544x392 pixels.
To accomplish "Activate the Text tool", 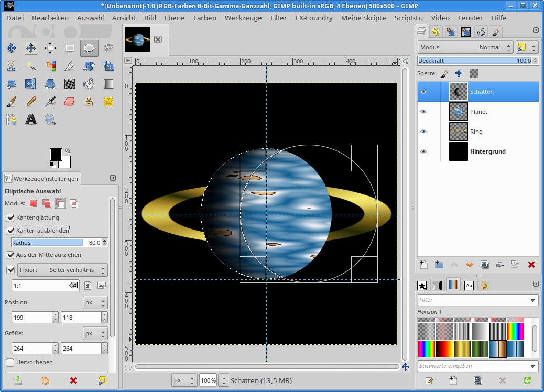I will (x=31, y=119).
